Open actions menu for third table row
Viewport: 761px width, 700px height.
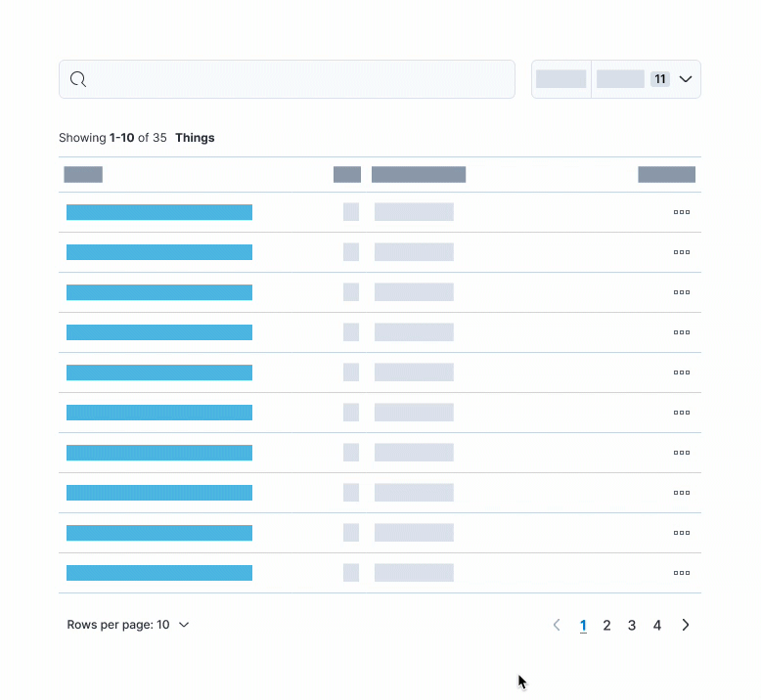[682, 292]
